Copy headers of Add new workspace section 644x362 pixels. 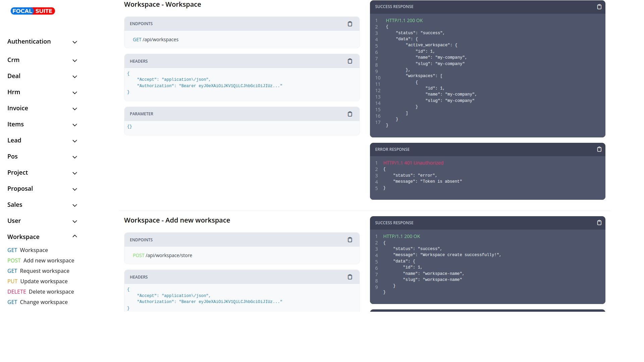tap(350, 277)
